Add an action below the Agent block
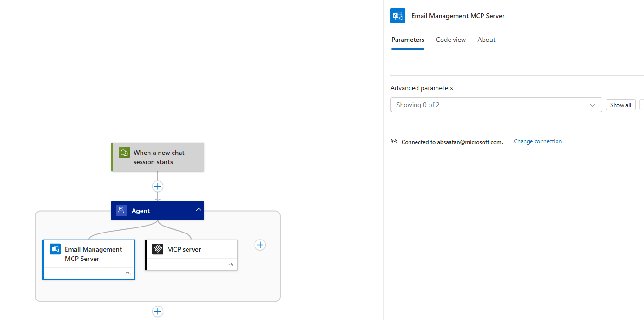Image resolution: width=644 pixels, height=320 pixels. [157, 311]
